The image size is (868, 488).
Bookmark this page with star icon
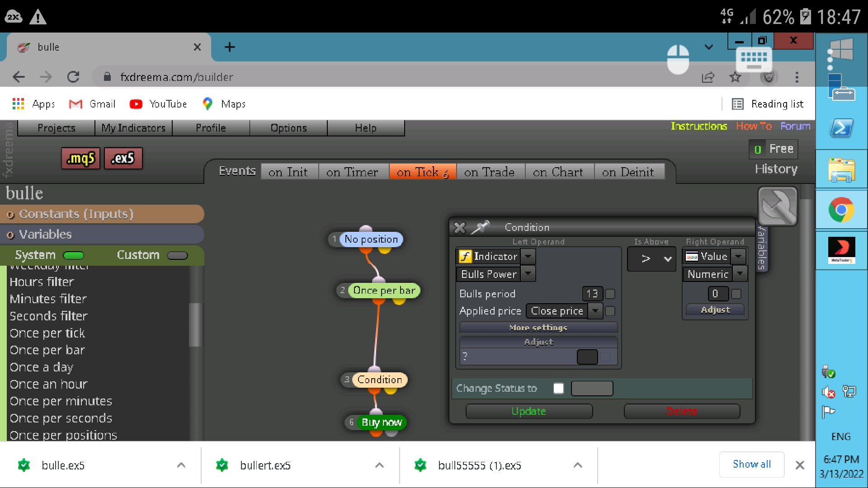coord(735,77)
